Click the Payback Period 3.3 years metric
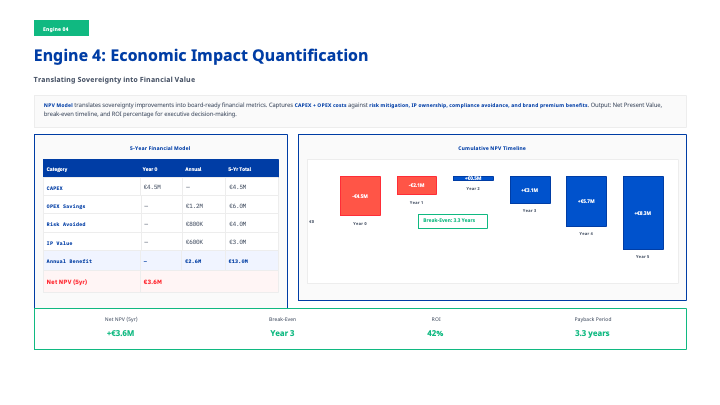720x405 pixels. (592, 328)
